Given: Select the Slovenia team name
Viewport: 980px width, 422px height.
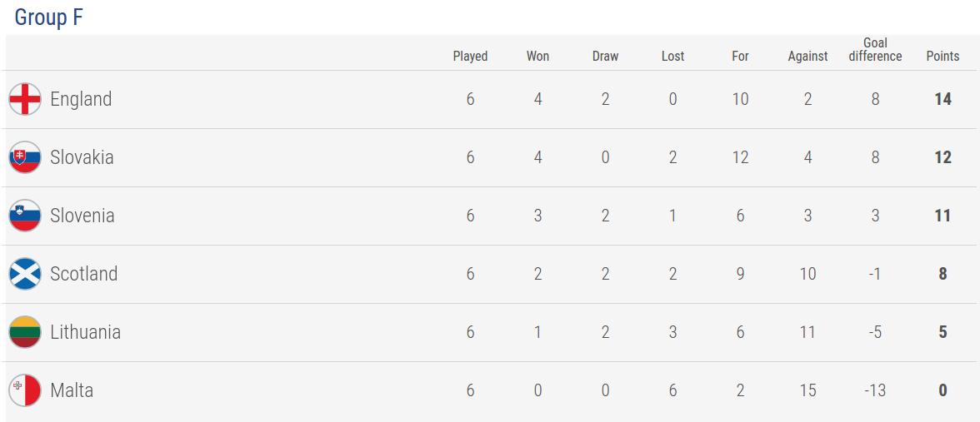Looking at the screenshot, I should coord(82,216).
